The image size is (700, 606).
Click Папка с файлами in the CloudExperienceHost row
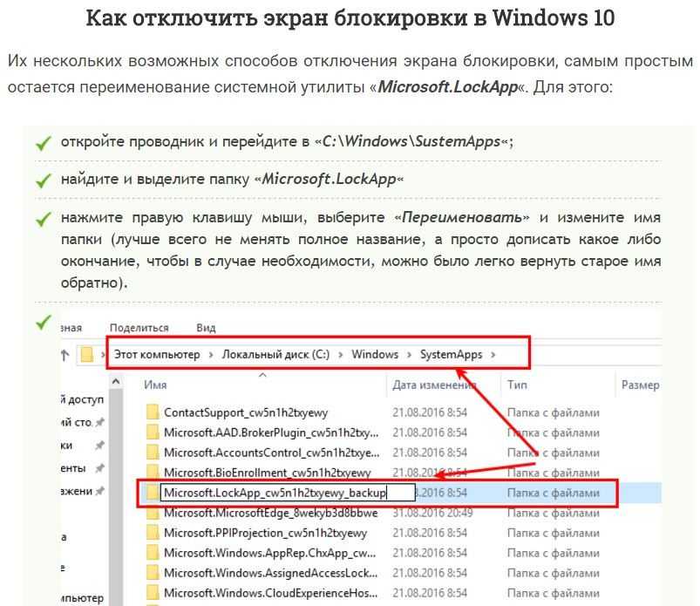coord(554,593)
